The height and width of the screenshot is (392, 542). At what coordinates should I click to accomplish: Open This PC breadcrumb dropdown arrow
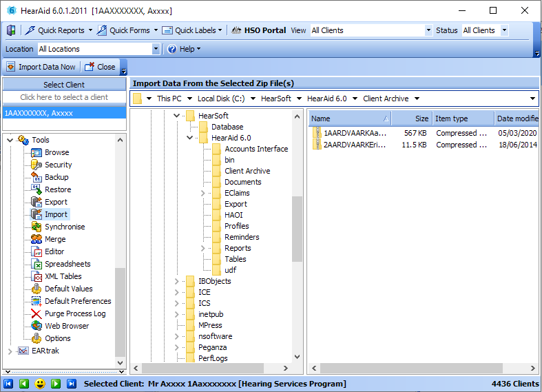pyautogui.click(x=189, y=99)
